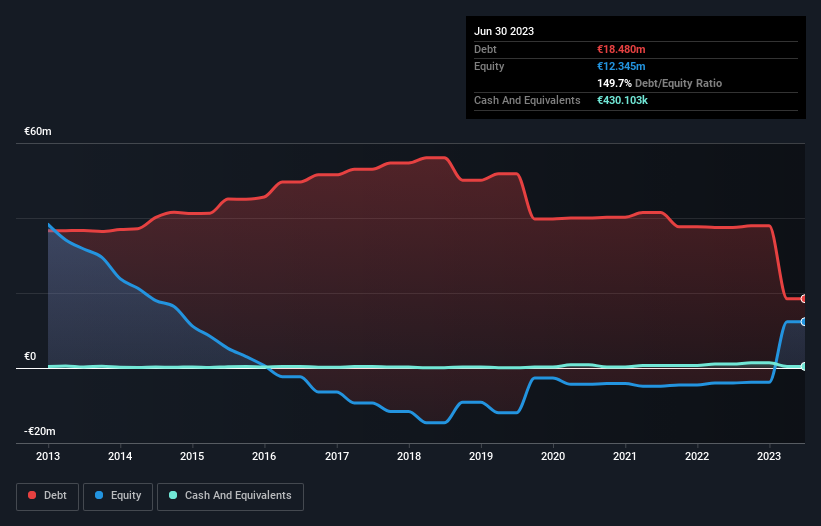The height and width of the screenshot is (526, 821).
Task: Click the teal Cash endpoint marker
Action: (x=804, y=366)
